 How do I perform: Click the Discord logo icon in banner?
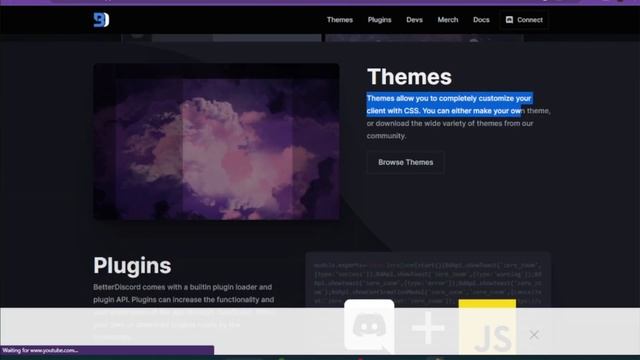[x=369, y=325]
